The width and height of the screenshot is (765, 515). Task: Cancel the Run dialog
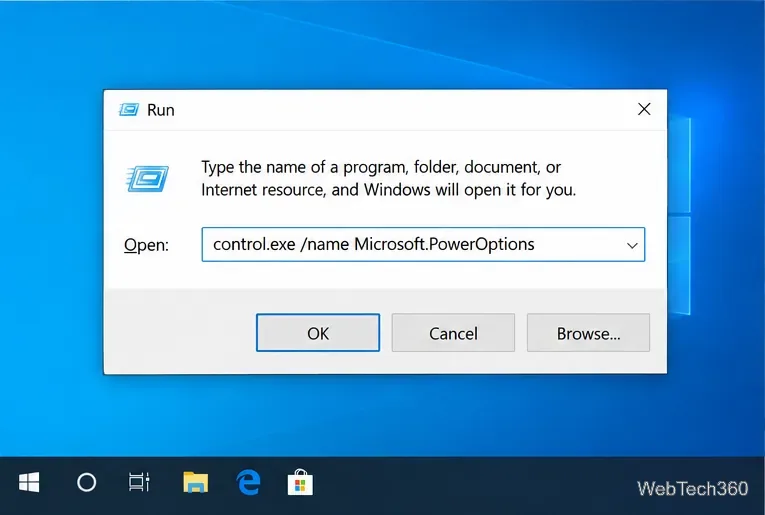pos(453,333)
